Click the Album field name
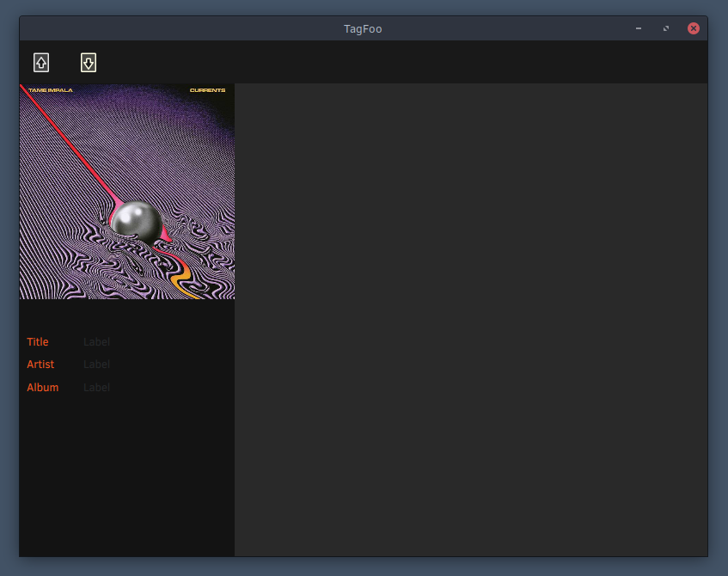The image size is (728, 576). coord(43,388)
